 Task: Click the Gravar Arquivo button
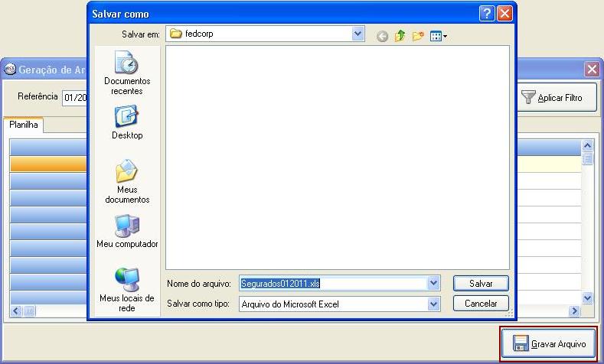(x=550, y=344)
